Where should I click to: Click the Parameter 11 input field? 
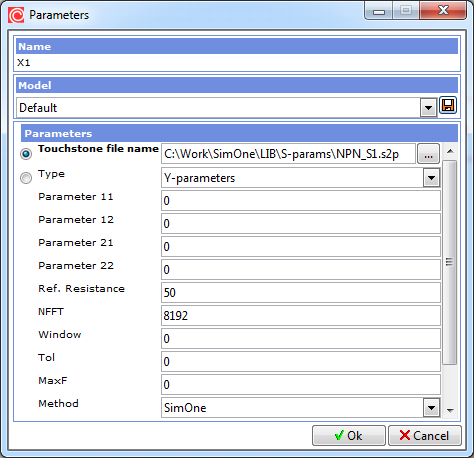pyautogui.click(x=301, y=200)
